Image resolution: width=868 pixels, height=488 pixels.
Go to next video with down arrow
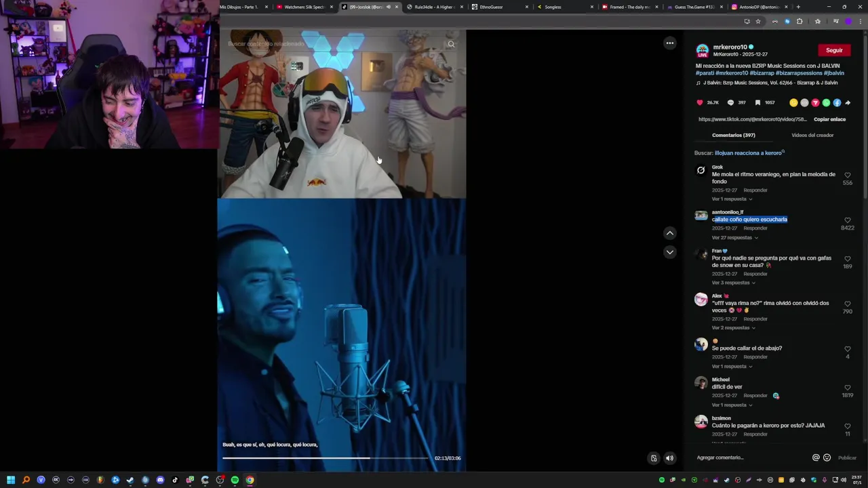(x=670, y=252)
